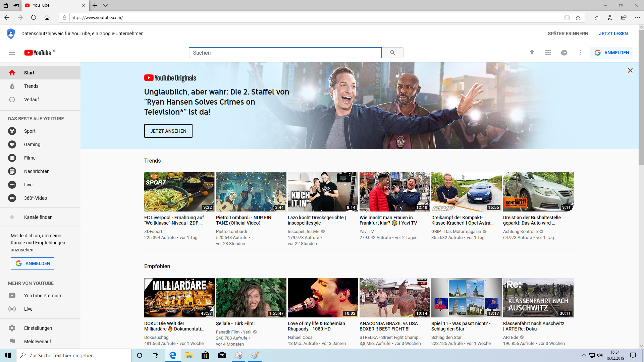
Task: Click the browser address bar
Action: pyautogui.click(x=315, y=17)
